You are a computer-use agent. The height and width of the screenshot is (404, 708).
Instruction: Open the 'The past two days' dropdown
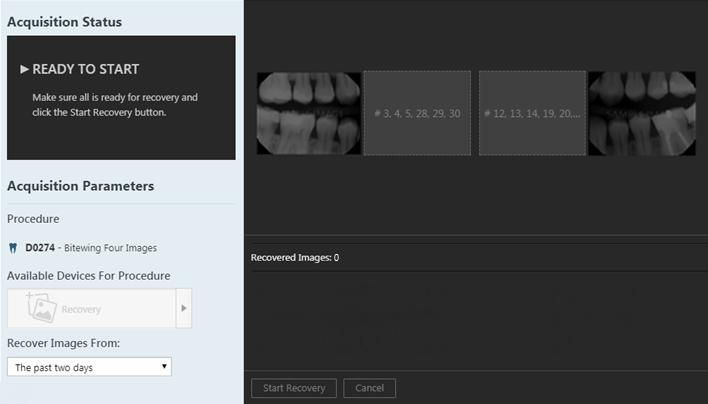coord(89,367)
